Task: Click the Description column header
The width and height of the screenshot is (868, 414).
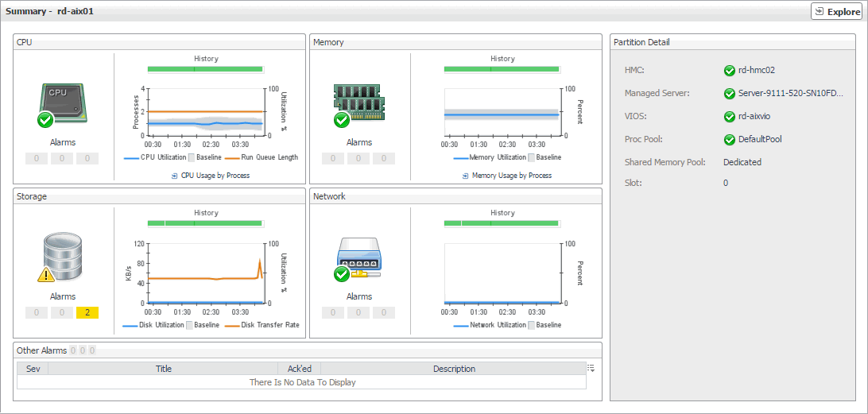Action: [453, 369]
